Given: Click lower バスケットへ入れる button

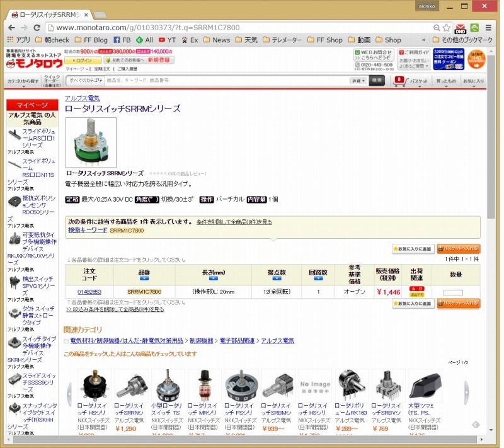Looking at the screenshot, I should (459, 303).
